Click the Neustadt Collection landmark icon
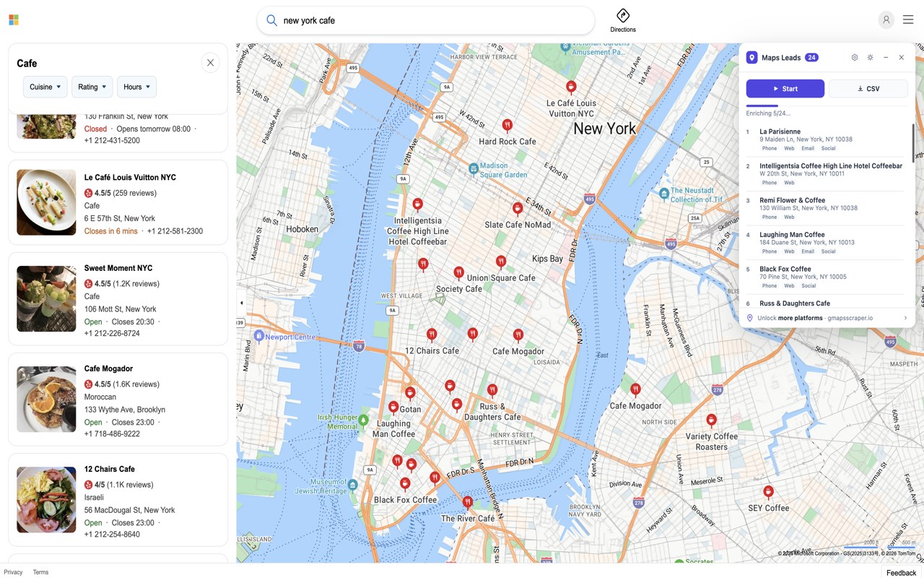The height and width of the screenshot is (578, 924). pyautogui.click(x=664, y=194)
